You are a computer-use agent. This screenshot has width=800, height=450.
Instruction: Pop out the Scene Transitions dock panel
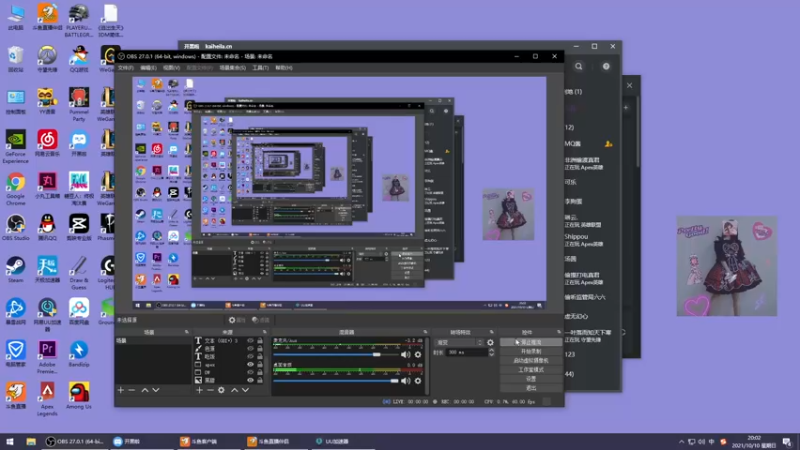tap(492, 332)
